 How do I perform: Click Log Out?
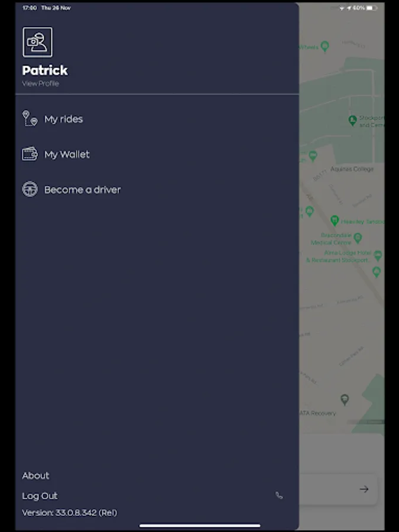40,496
